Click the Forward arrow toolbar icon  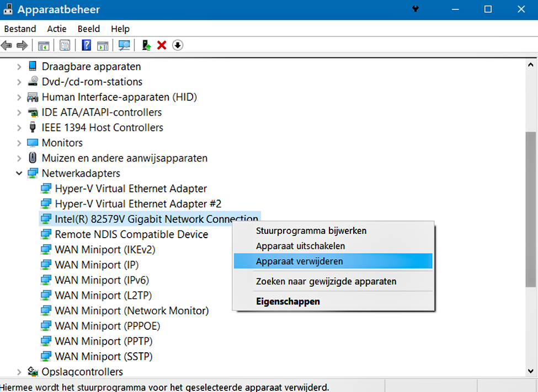click(22, 45)
